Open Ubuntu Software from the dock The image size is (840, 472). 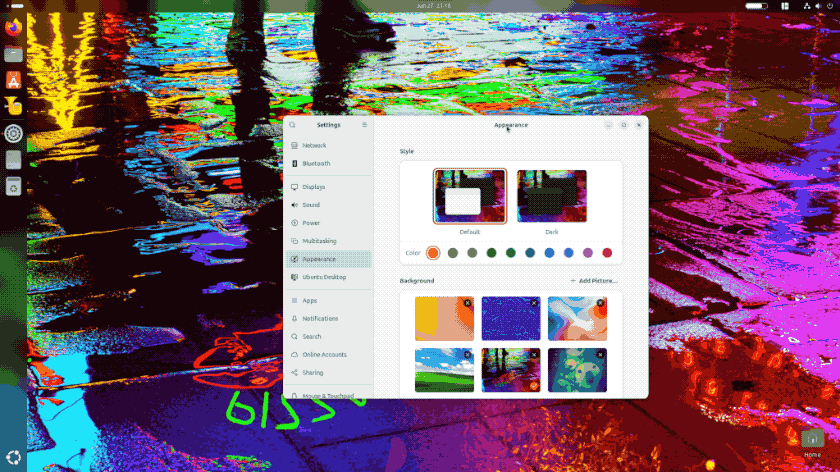pyautogui.click(x=13, y=80)
